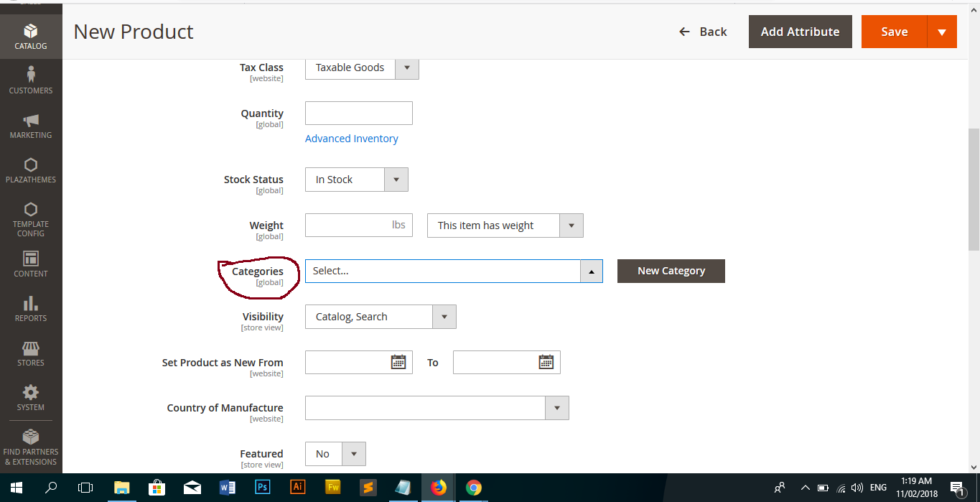Screen dimensions: 980x502
Task: Open the Plazathemes sidebar item
Action: 31,169
